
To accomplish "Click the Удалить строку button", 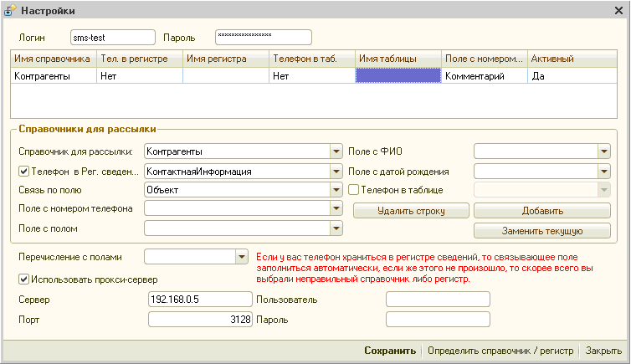I will coord(411,211).
